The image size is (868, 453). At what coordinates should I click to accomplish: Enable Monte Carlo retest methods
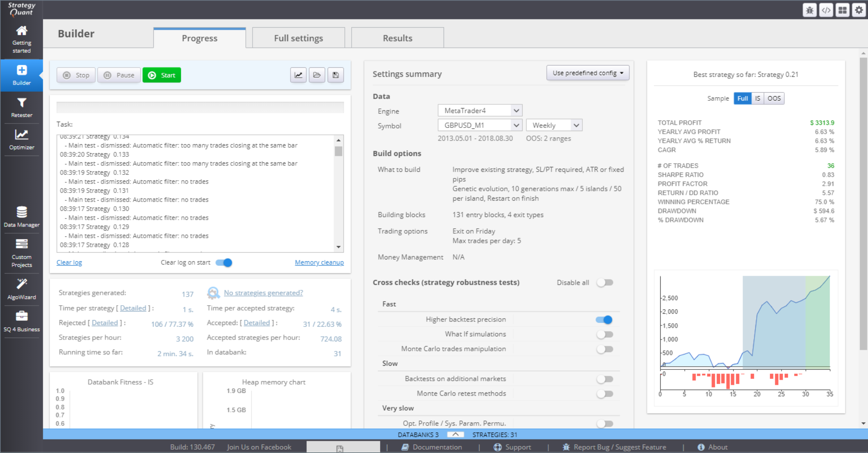605,394
